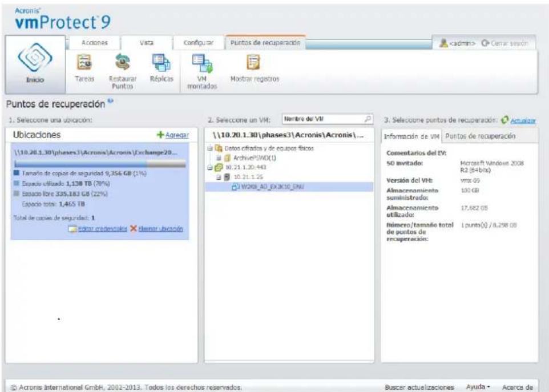Select the Información de VM tab

(411, 136)
